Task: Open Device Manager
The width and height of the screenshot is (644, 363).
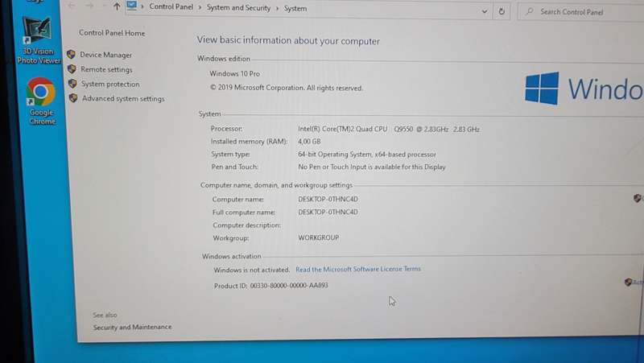Action: coord(106,55)
